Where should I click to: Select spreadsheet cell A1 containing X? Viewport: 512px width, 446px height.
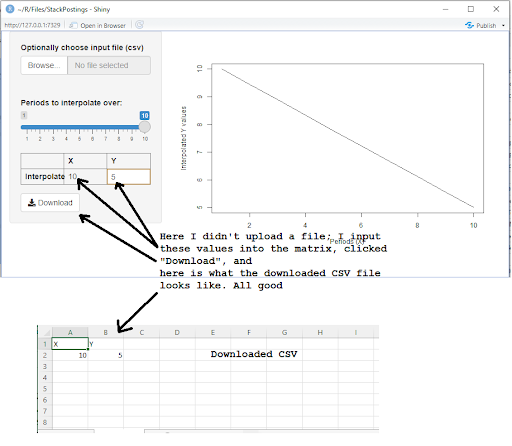[70, 344]
